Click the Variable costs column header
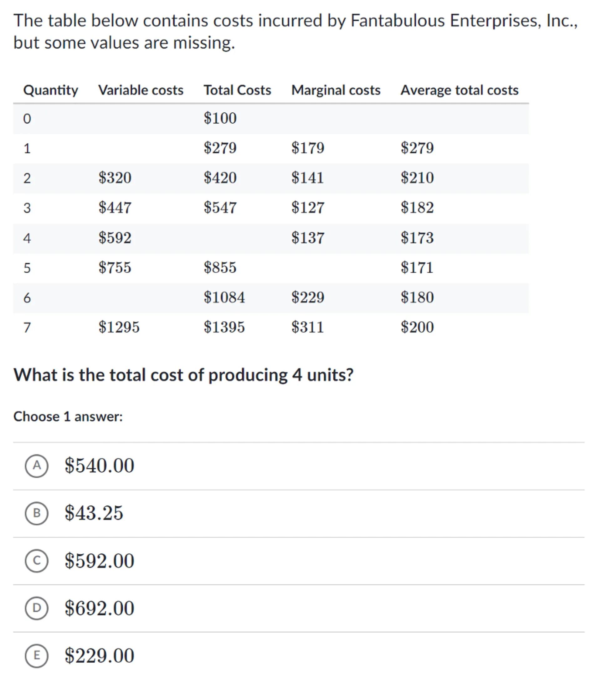The height and width of the screenshot is (673, 616). pyautogui.click(x=141, y=90)
